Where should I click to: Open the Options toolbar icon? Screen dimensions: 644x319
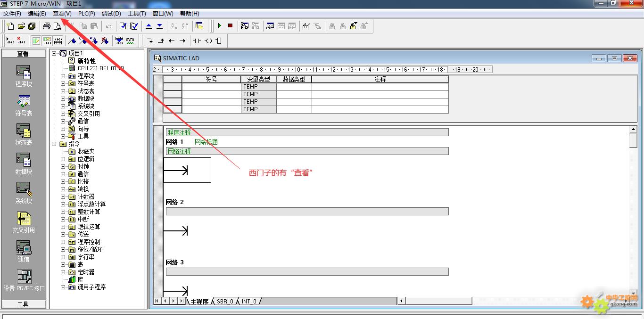[199, 26]
